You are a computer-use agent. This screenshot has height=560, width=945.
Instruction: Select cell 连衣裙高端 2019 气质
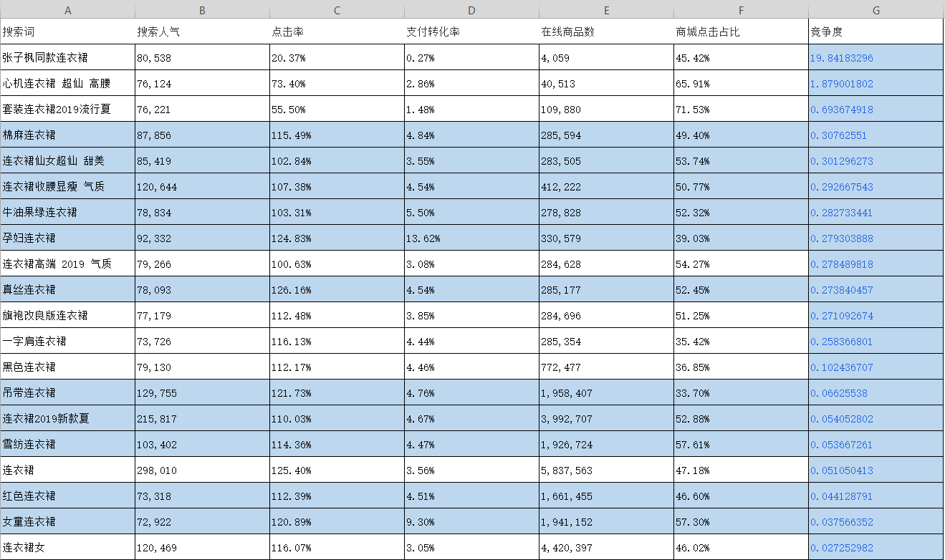[67, 264]
